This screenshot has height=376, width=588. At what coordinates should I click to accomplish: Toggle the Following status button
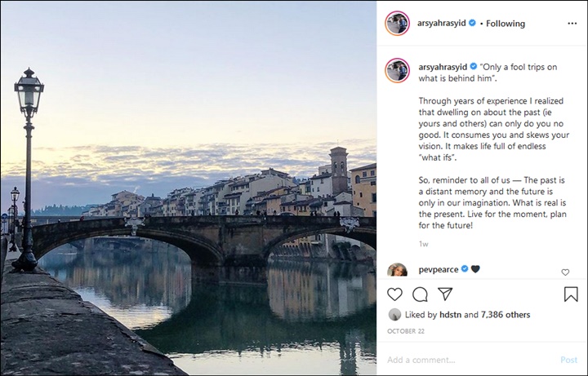click(x=506, y=24)
